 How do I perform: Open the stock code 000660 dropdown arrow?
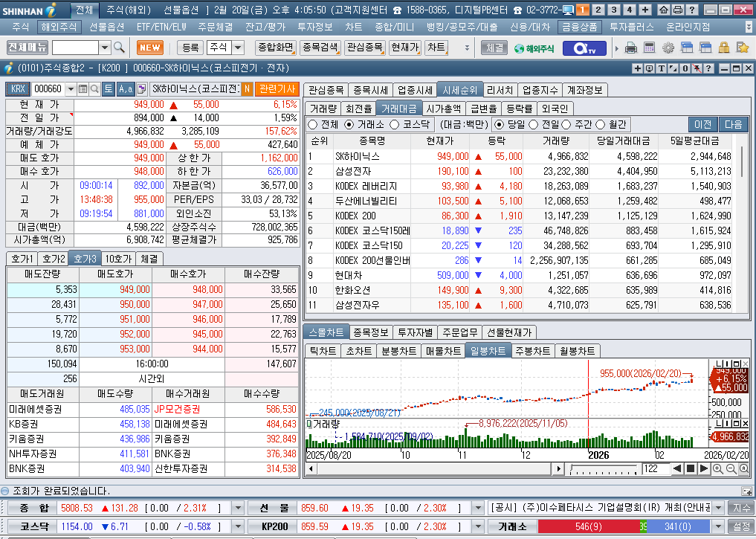[x=71, y=88]
